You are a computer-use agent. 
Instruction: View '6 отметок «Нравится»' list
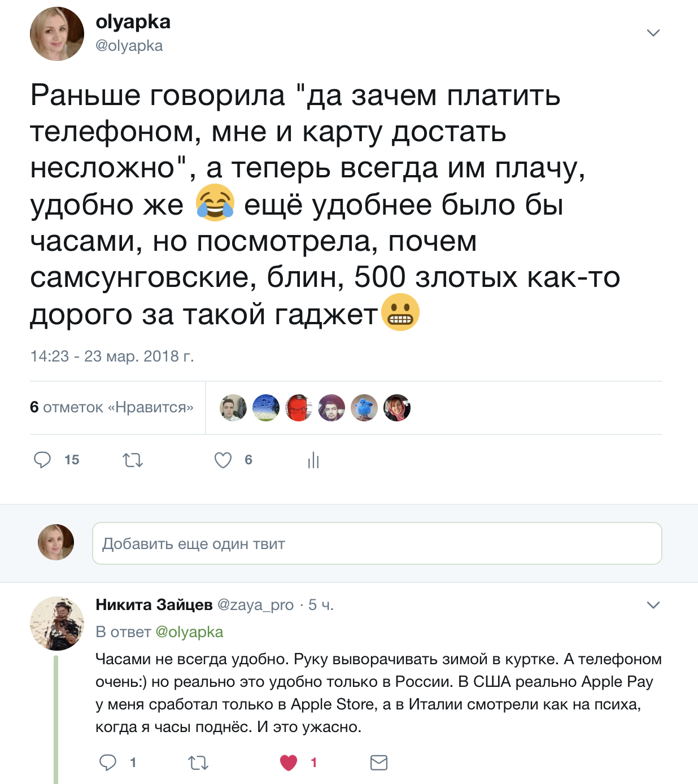[112, 407]
